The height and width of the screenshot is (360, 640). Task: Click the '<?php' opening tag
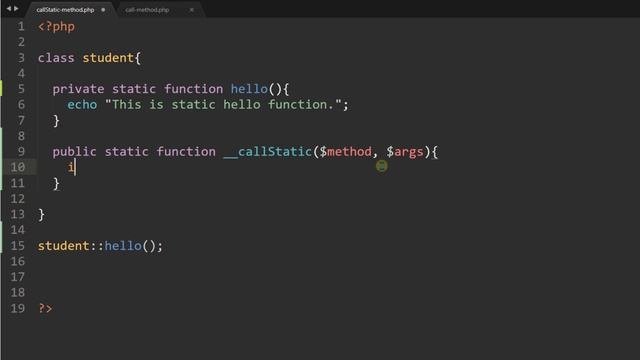pos(56,27)
